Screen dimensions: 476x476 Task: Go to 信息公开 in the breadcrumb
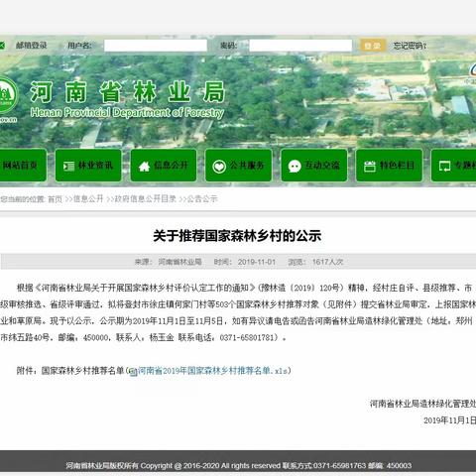(x=88, y=198)
